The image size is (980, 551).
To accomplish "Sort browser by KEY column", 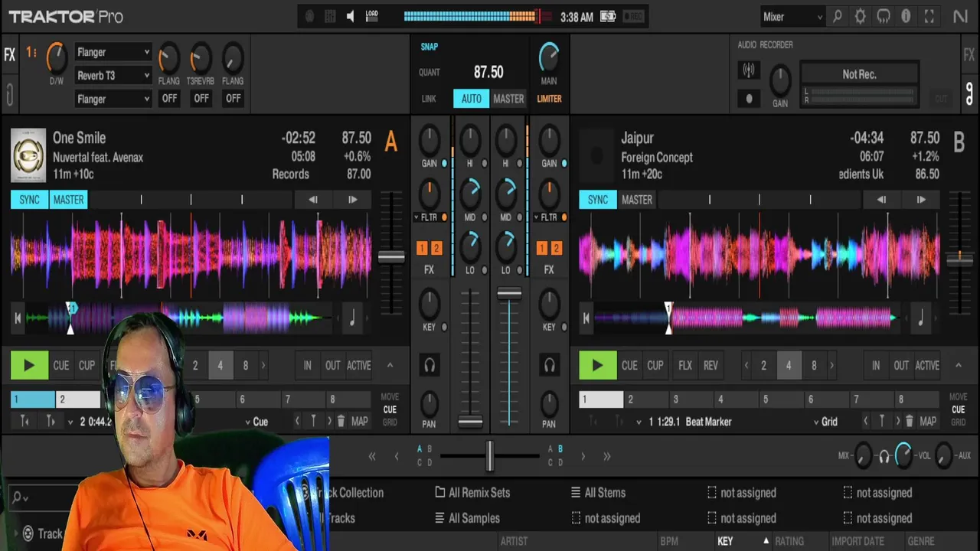I will pyautogui.click(x=725, y=541).
